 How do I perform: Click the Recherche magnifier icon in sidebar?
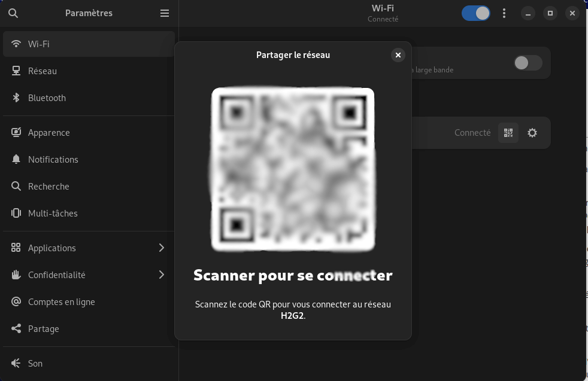click(x=16, y=186)
